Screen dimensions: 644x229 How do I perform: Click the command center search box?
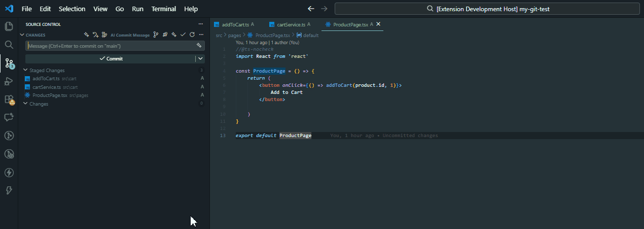tap(487, 9)
